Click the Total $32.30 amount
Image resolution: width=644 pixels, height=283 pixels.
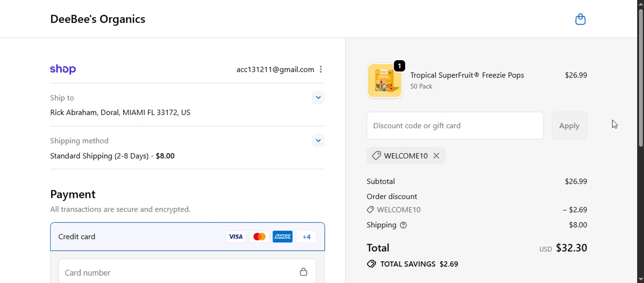[571, 248]
